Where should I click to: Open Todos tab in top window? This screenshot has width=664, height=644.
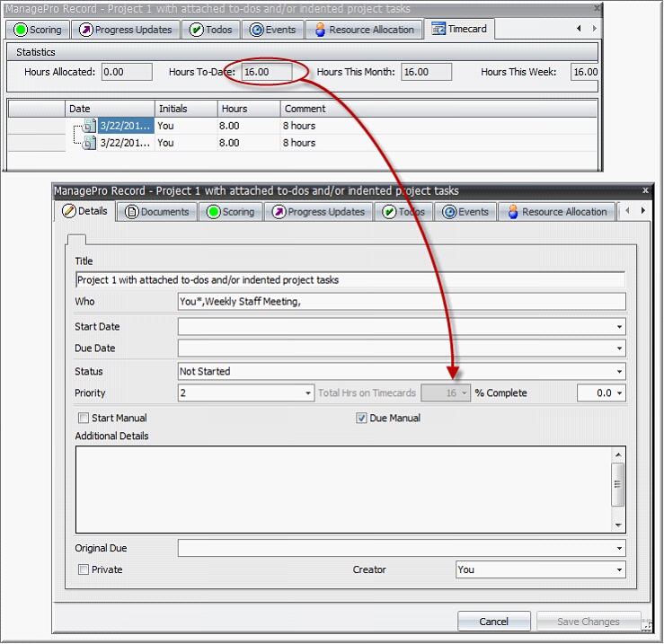pyautogui.click(x=211, y=30)
